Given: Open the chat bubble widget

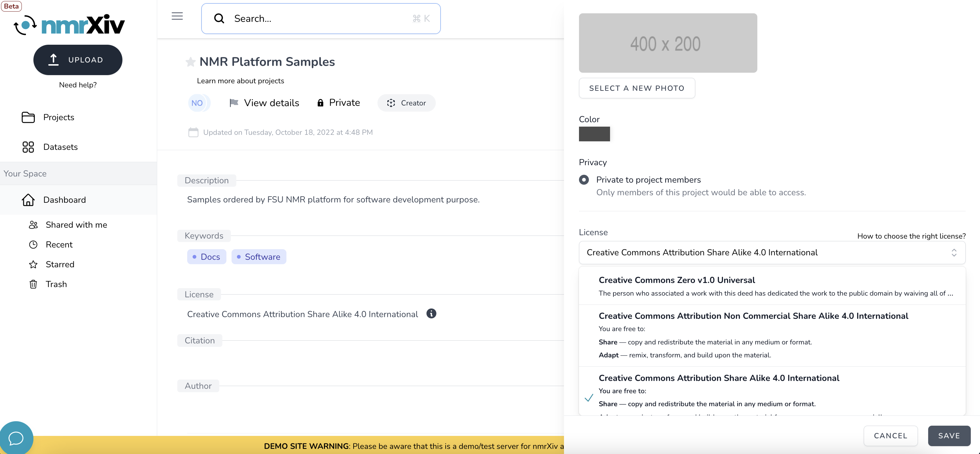Looking at the screenshot, I should coord(16,438).
